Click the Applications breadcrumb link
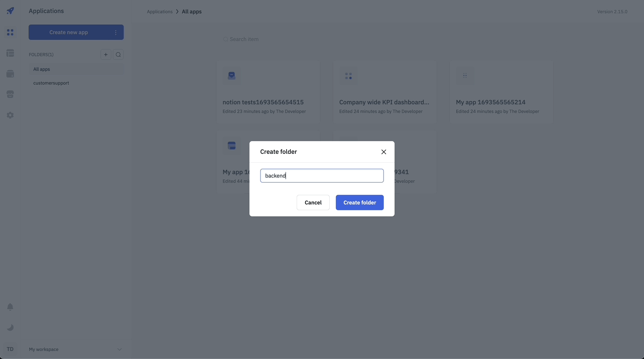This screenshot has width=644, height=359. tap(160, 12)
